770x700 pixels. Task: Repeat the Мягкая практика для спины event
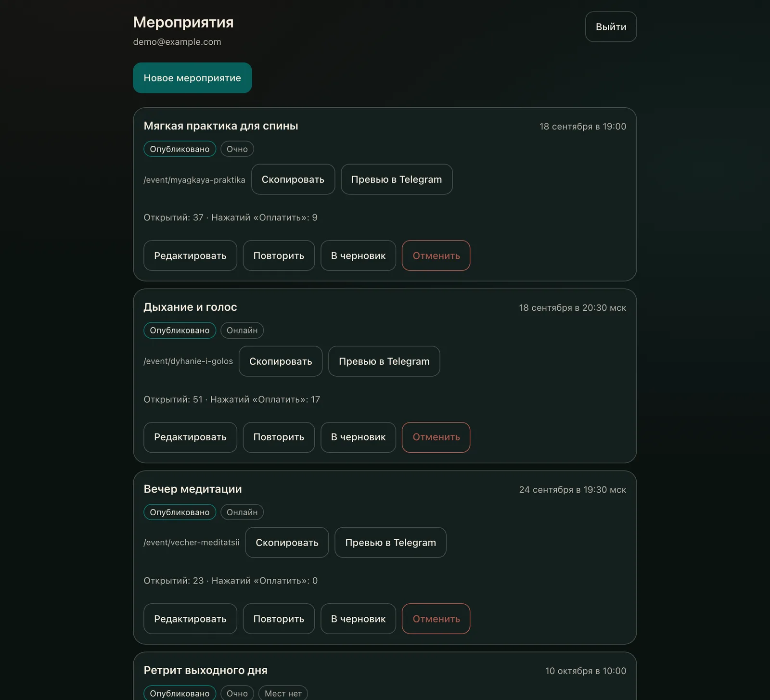pyautogui.click(x=279, y=255)
